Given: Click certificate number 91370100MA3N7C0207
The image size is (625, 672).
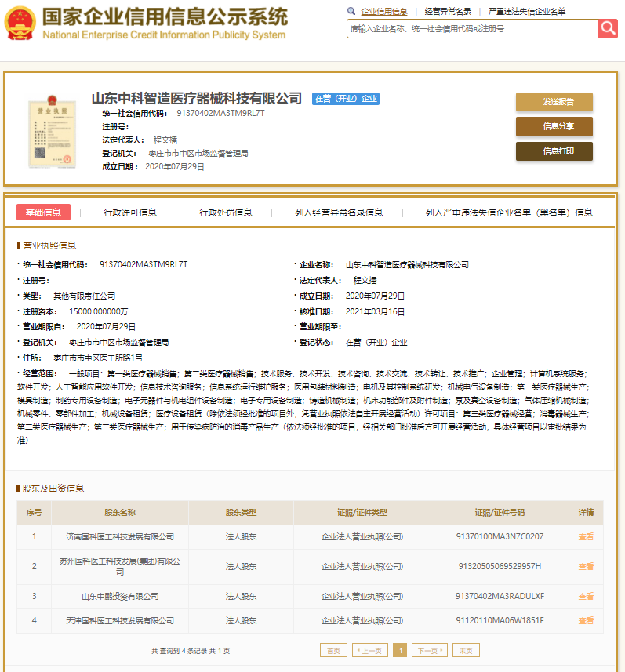Looking at the screenshot, I should click(x=500, y=536).
